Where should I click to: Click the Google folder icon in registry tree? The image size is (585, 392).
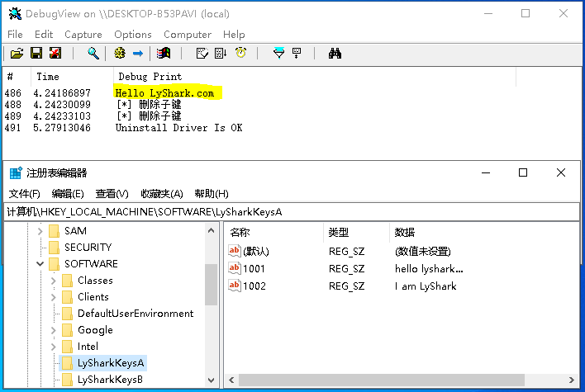click(67, 330)
